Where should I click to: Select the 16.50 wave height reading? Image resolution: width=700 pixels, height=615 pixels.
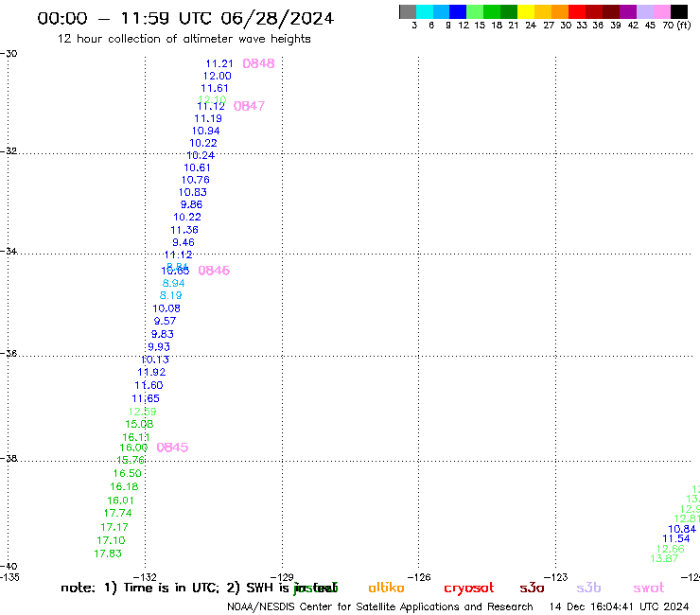click(x=127, y=473)
